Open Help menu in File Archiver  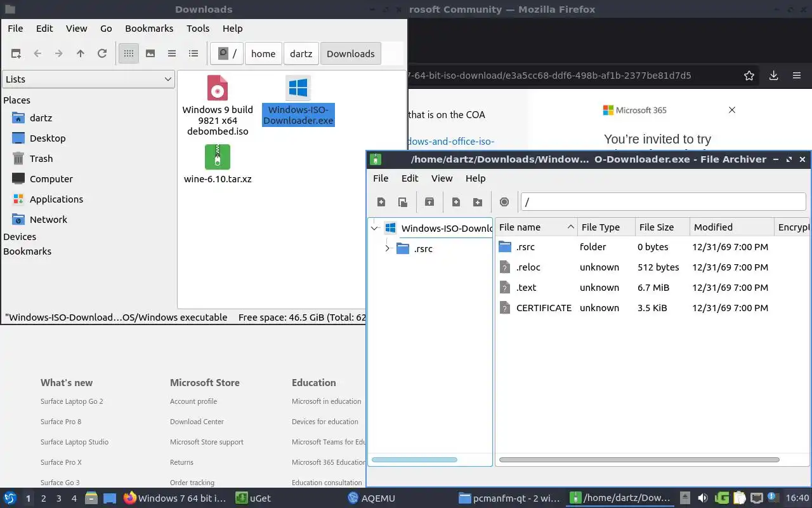(x=475, y=178)
